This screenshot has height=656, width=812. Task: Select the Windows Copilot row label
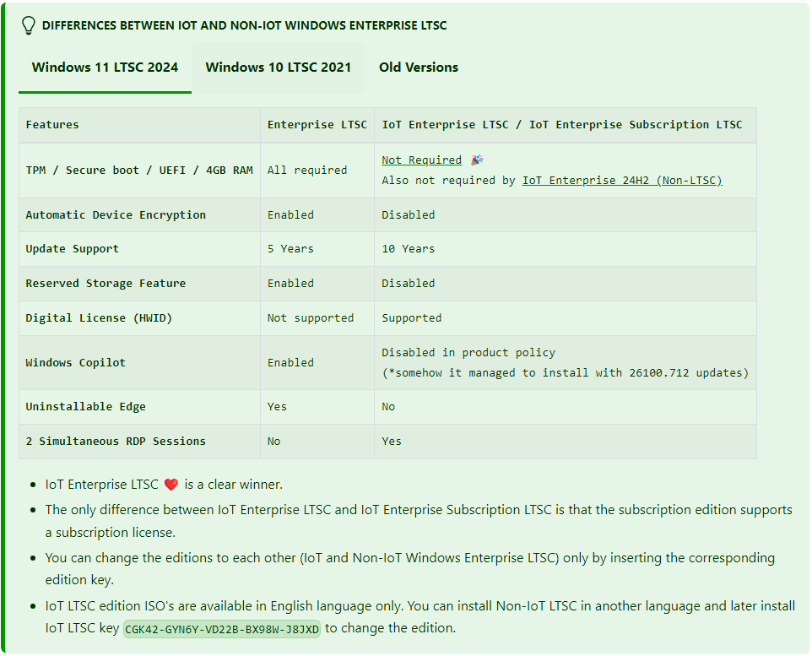[76, 363]
